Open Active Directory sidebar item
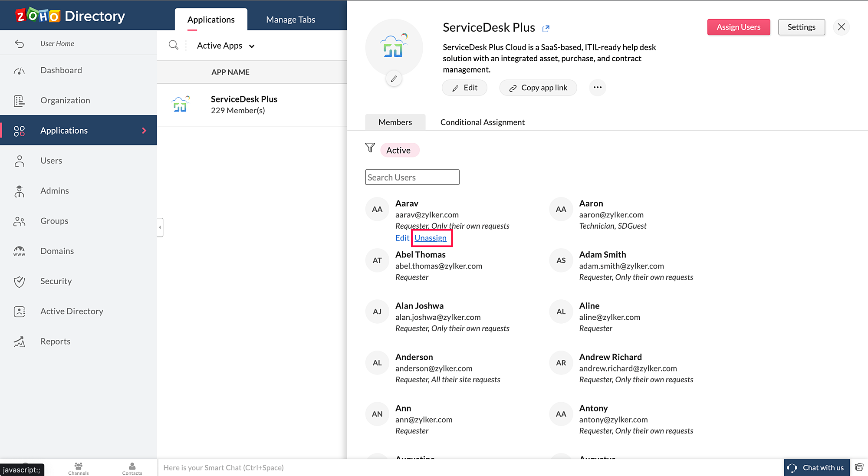The width and height of the screenshot is (868, 476). tap(72, 311)
